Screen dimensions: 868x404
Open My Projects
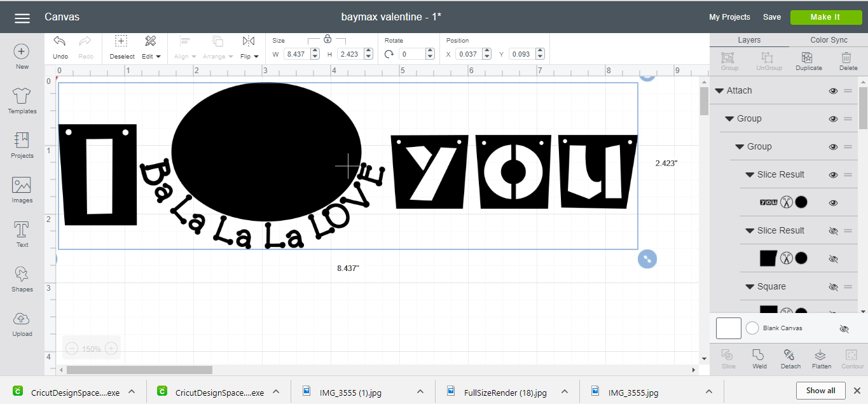point(729,17)
